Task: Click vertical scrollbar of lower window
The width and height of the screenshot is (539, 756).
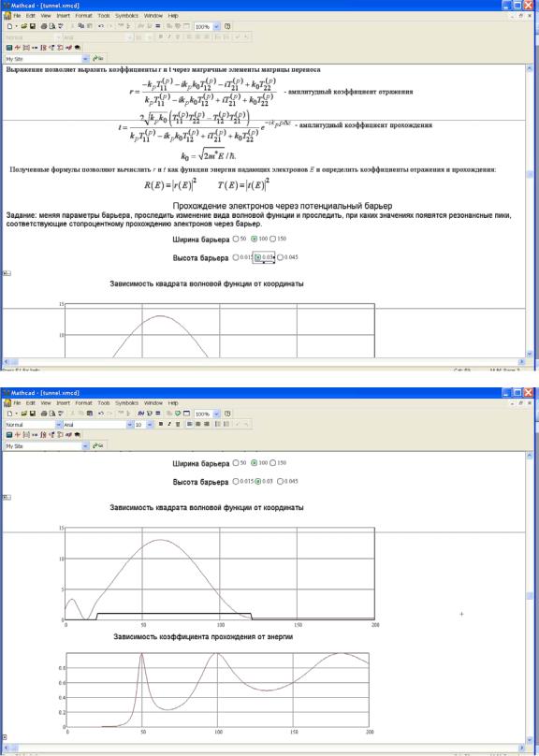Action: coord(530,598)
